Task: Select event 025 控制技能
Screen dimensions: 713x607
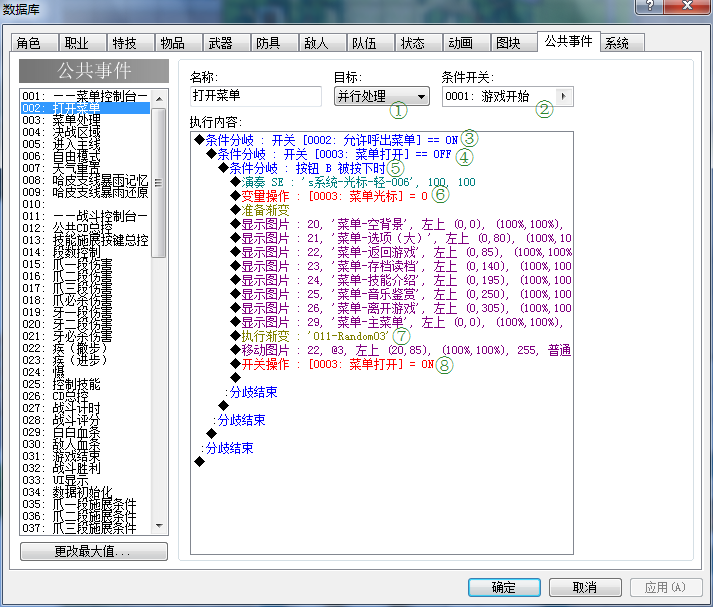Action: click(85, 384)
